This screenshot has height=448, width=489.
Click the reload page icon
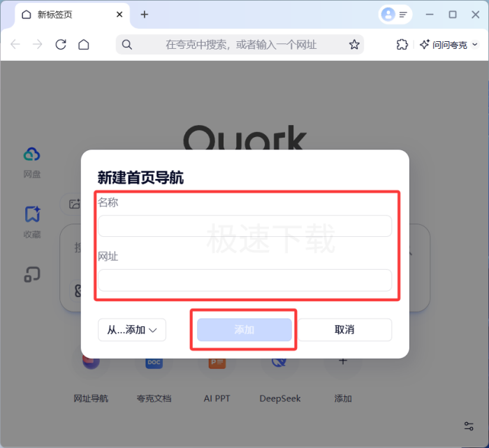pyautogui.click(x=61, y=45)
